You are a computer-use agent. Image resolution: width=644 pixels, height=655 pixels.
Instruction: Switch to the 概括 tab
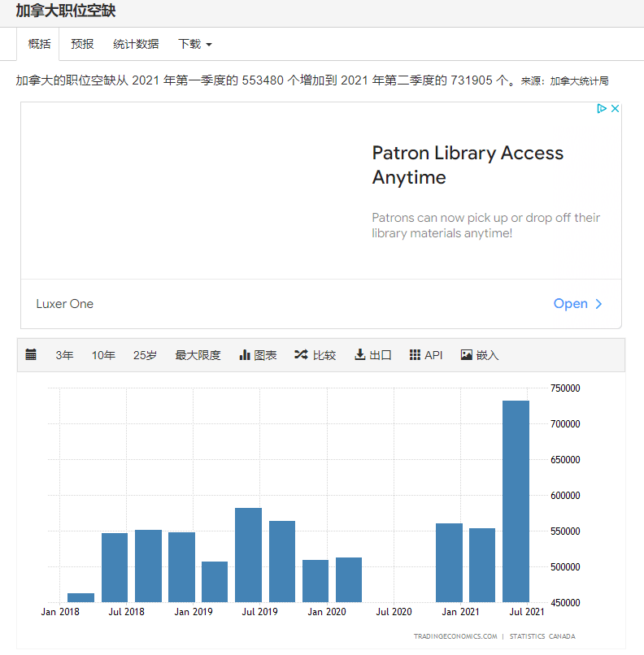pyautogui.click(x=39, y=44)
